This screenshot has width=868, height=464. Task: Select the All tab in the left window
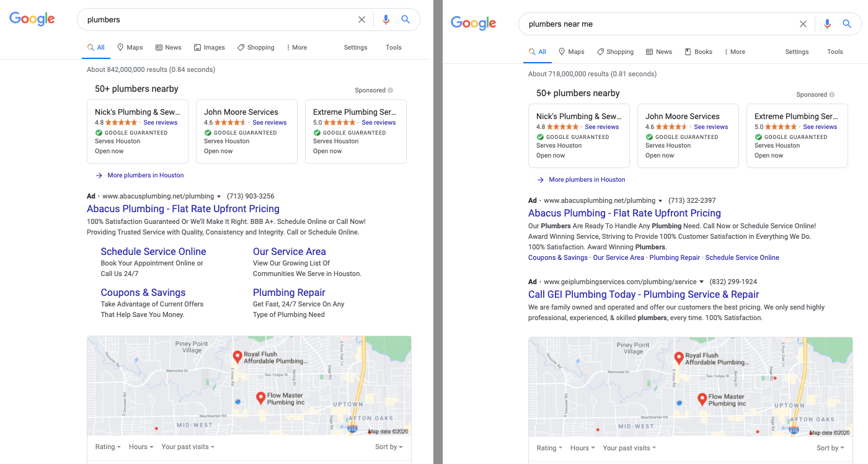coord(95,48)
